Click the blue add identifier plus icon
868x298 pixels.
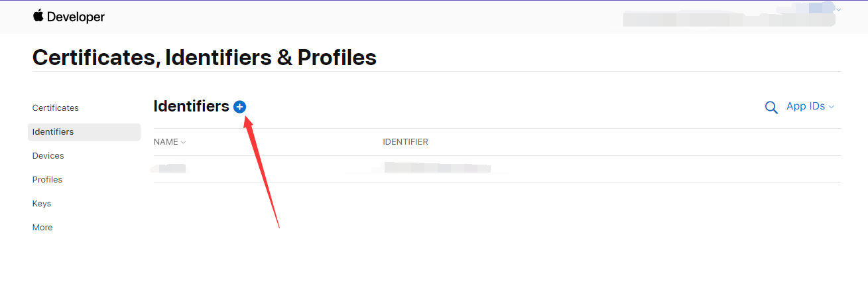[240, 107]
